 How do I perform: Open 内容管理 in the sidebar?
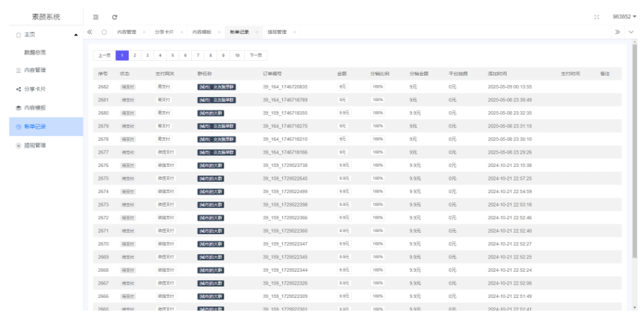tap(35, 70)
